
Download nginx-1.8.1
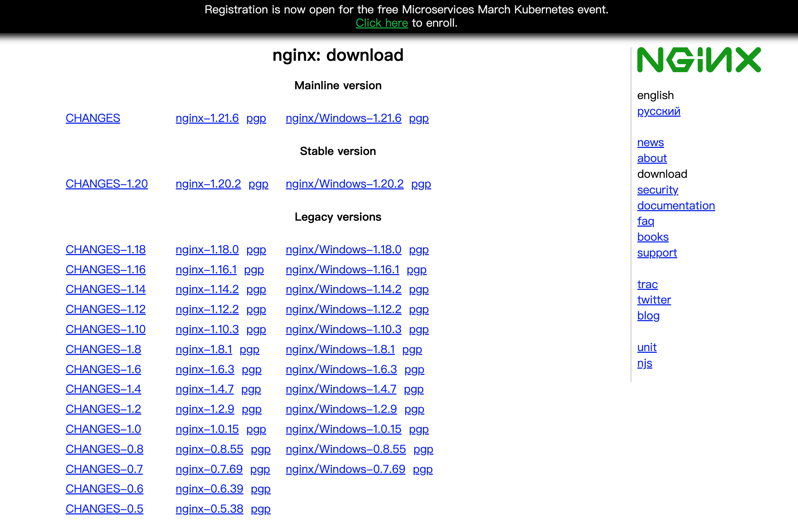coord(204,349)
